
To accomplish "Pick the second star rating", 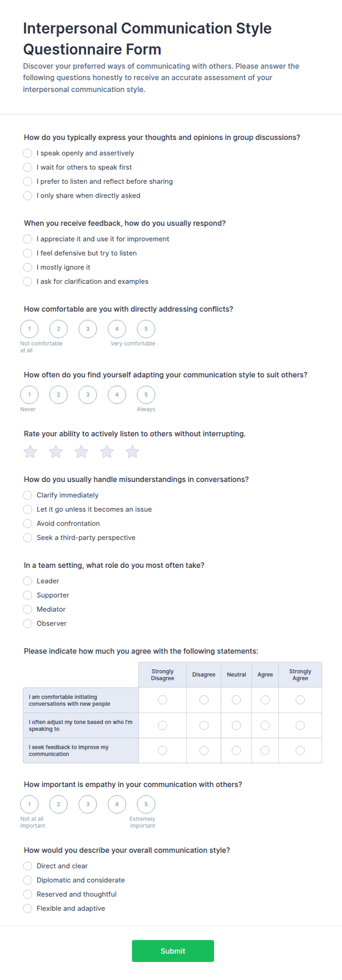I will coord(56,452).
